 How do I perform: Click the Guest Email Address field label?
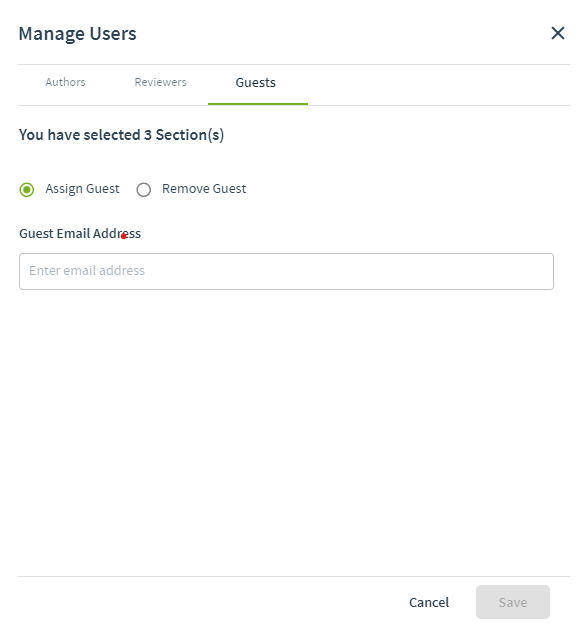coord(80,234)
